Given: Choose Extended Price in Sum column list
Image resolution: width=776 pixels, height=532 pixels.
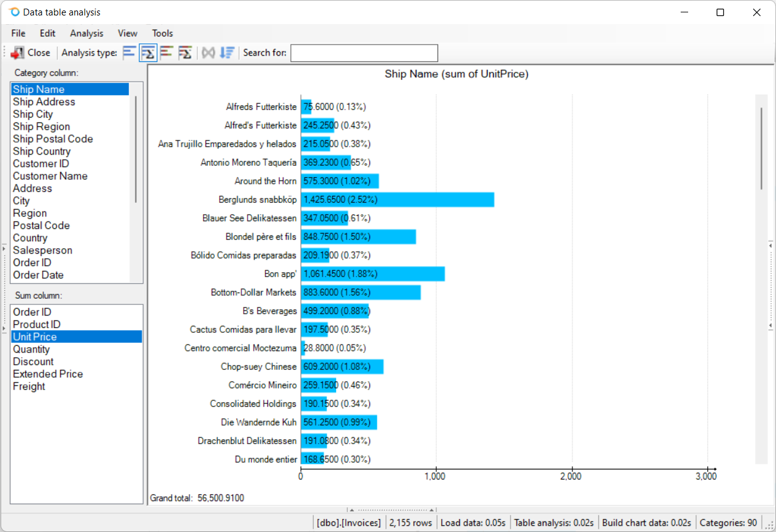Looking at the screenshot, I should pos(48,374).
